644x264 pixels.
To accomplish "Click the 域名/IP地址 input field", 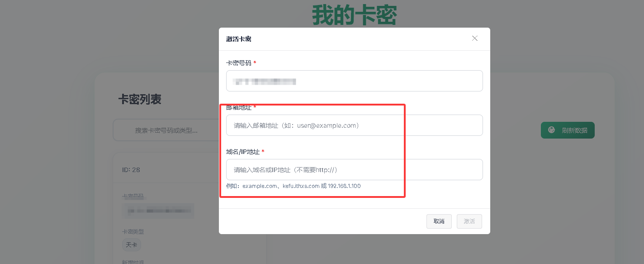I will [354, 169].
